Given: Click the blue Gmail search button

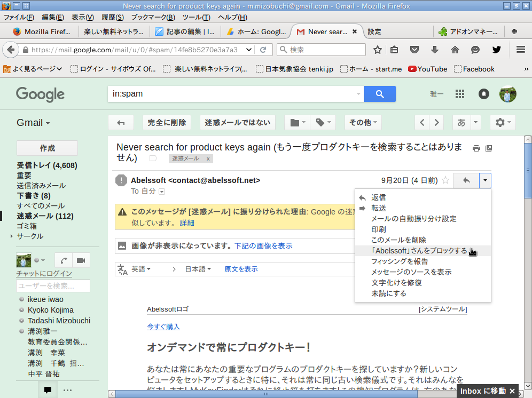Looking at the screenshot, I should pos(380,94).
